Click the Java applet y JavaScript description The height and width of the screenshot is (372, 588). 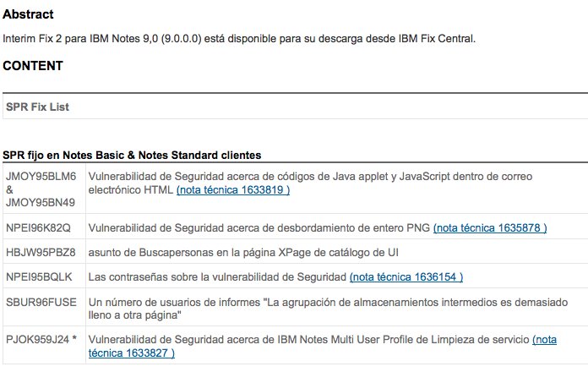tap(311, 183)
